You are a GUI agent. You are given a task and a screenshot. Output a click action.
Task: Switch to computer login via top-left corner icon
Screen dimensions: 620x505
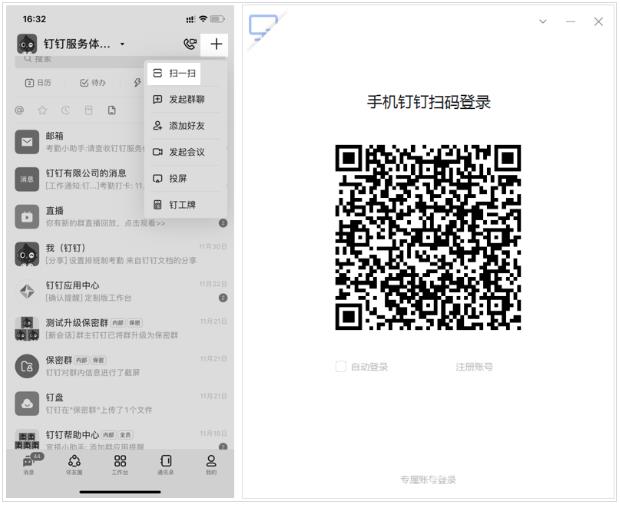(x=264, y=27)
